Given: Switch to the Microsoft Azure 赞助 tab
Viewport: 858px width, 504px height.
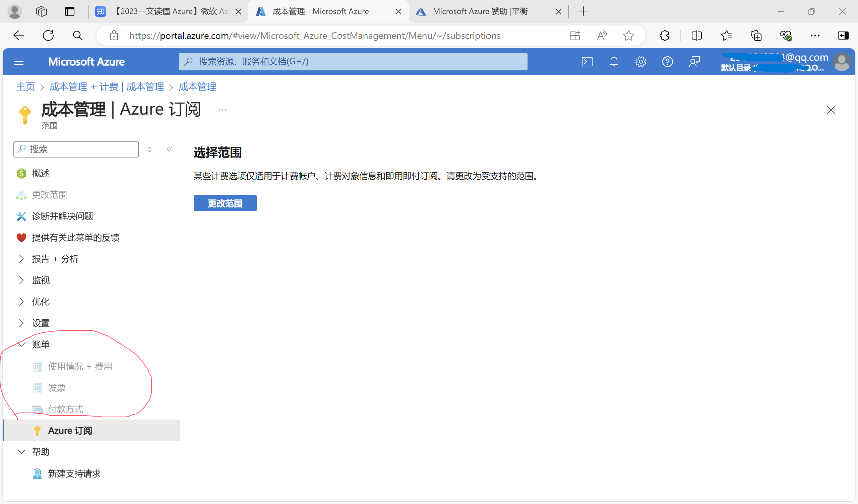Looking at the screenshot, I should (480, 12).
